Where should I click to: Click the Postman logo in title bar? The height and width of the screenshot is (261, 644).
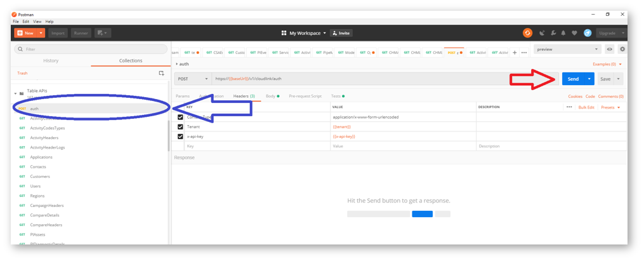pyautogui.click(x=15, y=15)
